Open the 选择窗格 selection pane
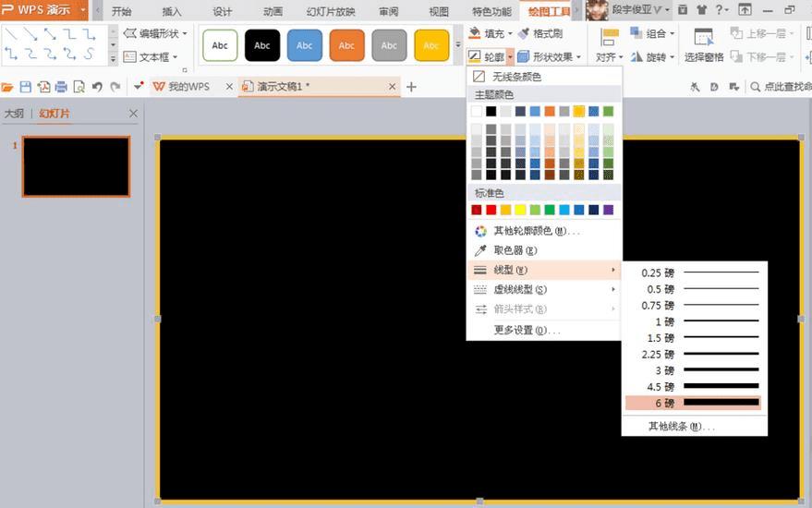The height and width of the screenshot is (508, 812). pos(703,45)
